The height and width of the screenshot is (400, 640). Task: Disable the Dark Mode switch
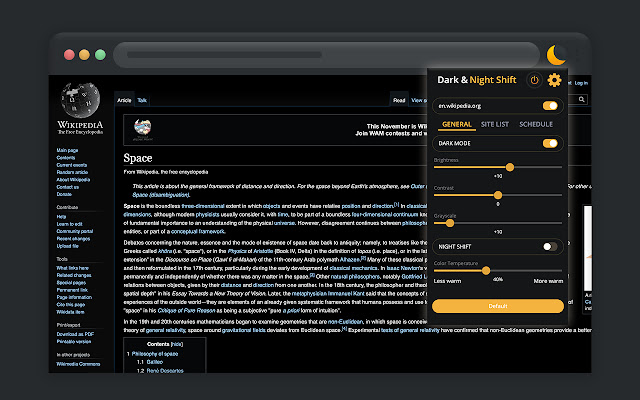point(550,143)
